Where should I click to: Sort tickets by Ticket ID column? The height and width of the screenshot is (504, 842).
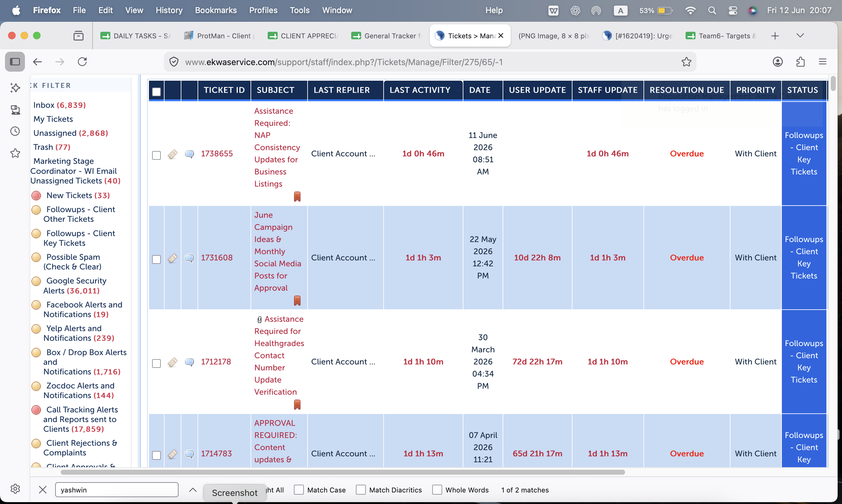(224, 90)
